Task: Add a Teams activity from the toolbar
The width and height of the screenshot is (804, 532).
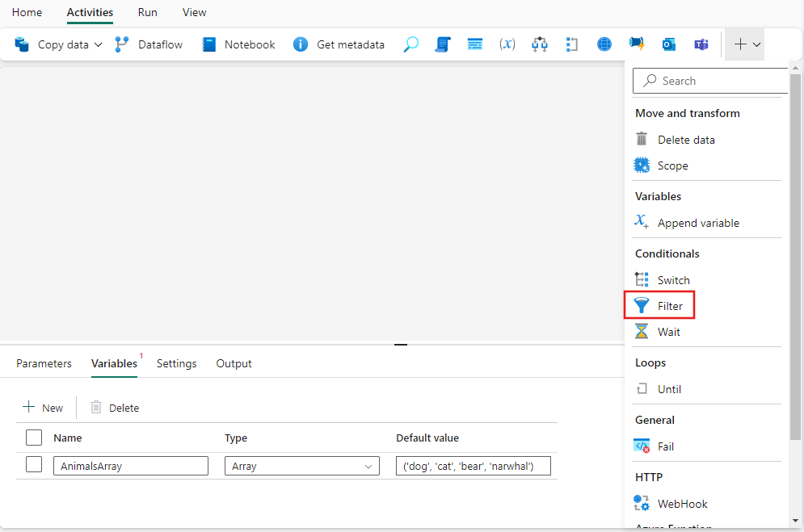Action: click(701, 44)
